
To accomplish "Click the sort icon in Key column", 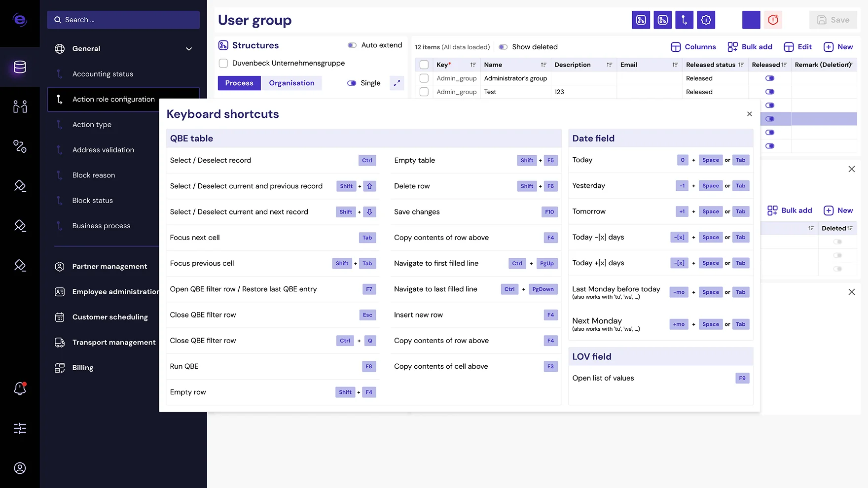I will point(473,65).
